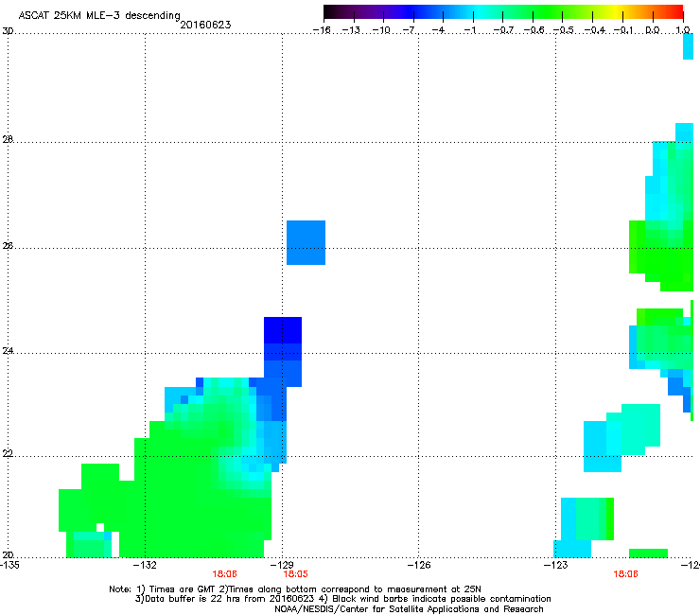Image resolution: width=700 pixels, height=615 pixels.
Task: Click the longitude label -123
Action: [556, 566]
